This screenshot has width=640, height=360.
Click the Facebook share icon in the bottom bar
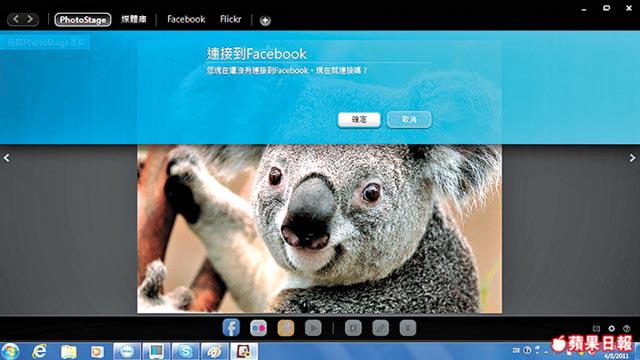[x=231, y=328]
